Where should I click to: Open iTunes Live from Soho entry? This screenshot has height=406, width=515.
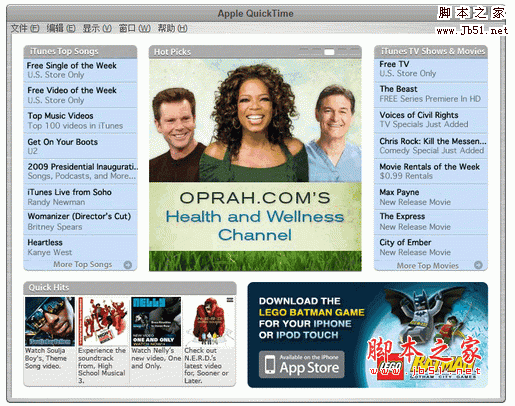80,197
